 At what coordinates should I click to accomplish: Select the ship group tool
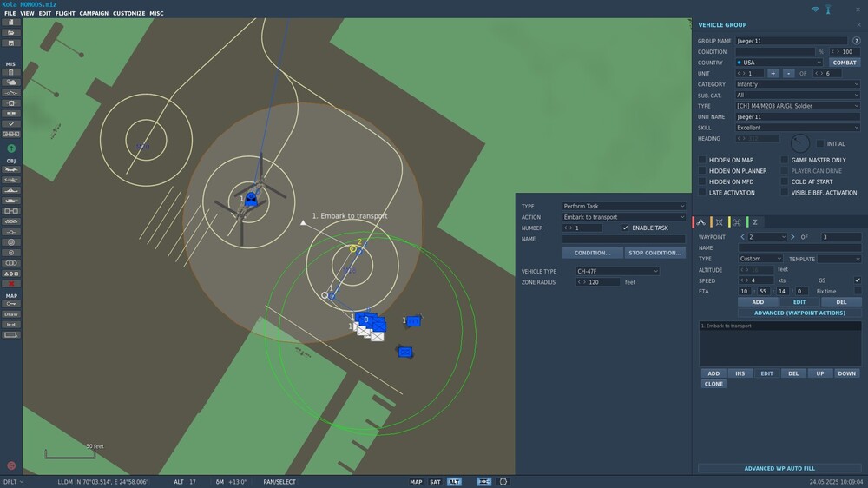pos(11,190)
